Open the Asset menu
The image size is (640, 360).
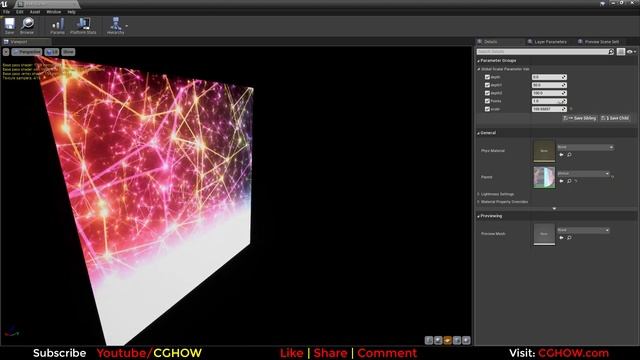pyautogui.click(x=35, y=12)
